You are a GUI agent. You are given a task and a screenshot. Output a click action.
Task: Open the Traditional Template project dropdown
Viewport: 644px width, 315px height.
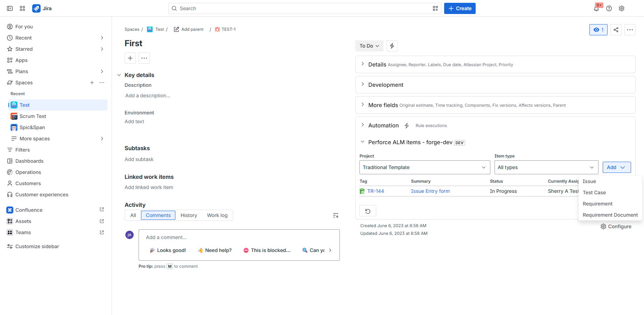click(x=424, y=167)
